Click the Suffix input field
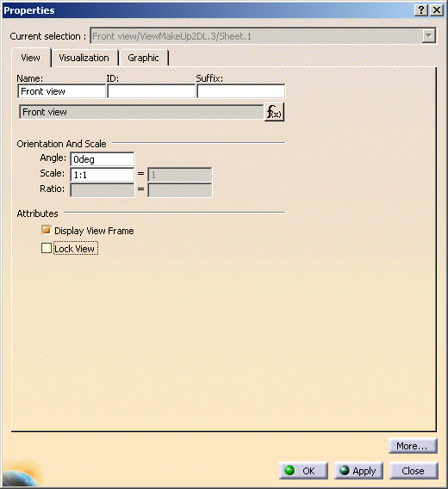 pyautogui.click(x=240, y=91)
